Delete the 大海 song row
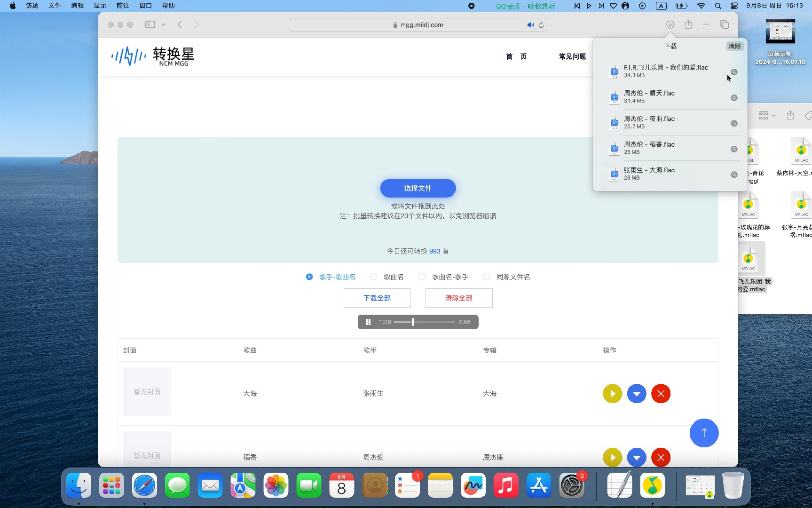This screenshot has height=508, width=812. [x=661, y=394]
